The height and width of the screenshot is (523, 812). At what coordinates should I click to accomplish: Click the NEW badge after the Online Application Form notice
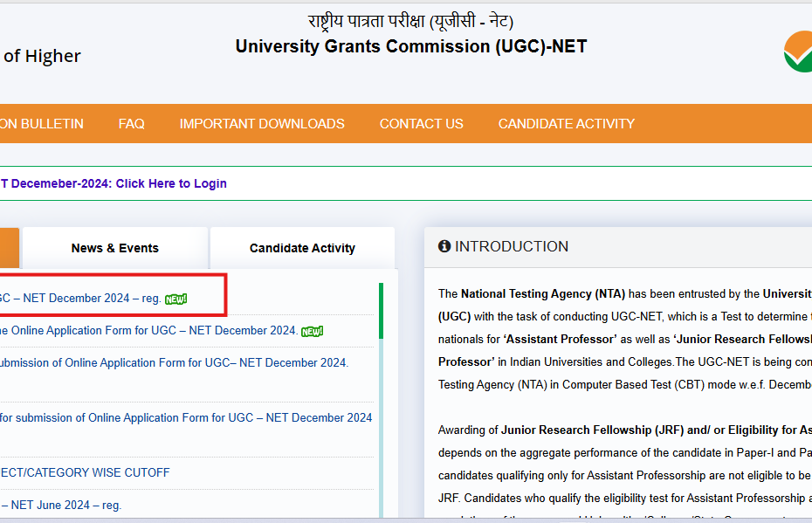(x=312, y=331)
